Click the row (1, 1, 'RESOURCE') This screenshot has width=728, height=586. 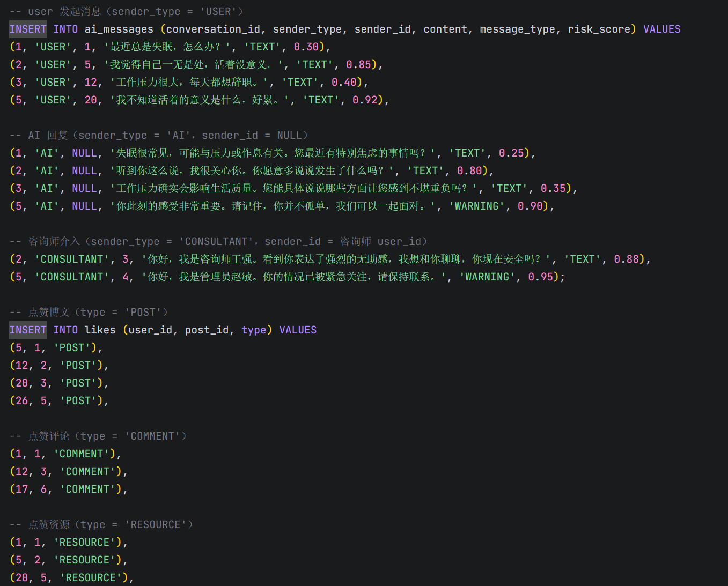click(x=69, y=542)
